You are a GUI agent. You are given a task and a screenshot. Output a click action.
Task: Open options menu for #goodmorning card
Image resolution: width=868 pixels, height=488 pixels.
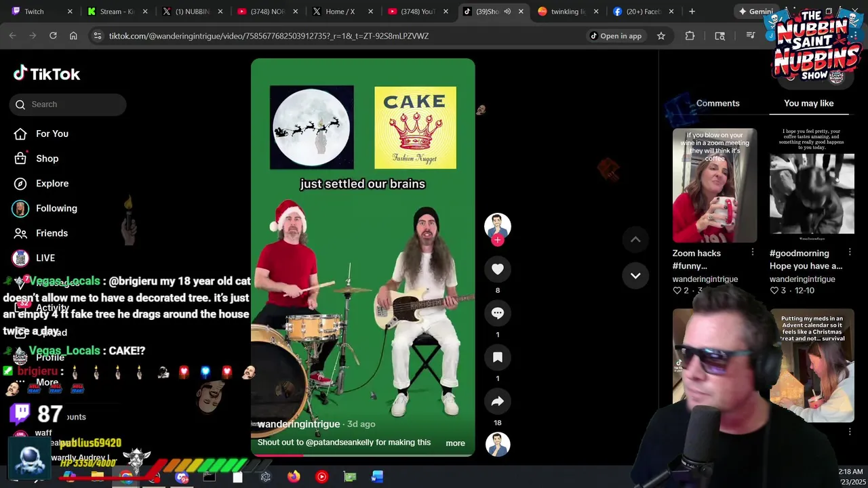point(850,252)
